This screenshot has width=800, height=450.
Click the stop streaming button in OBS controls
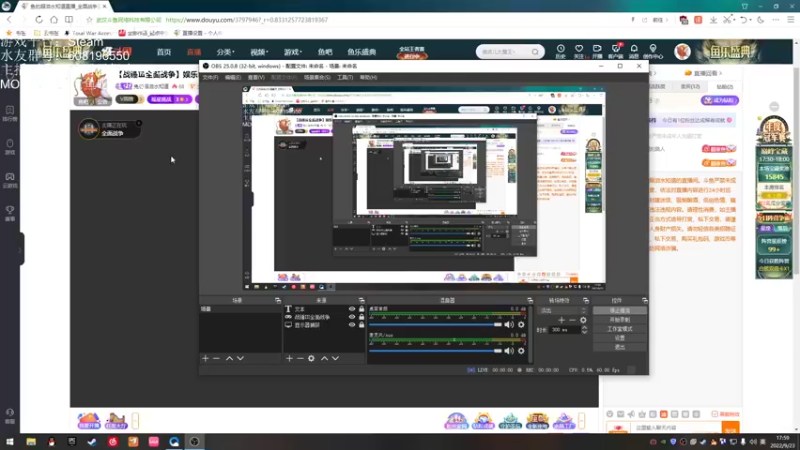click(x=619, y=311)
